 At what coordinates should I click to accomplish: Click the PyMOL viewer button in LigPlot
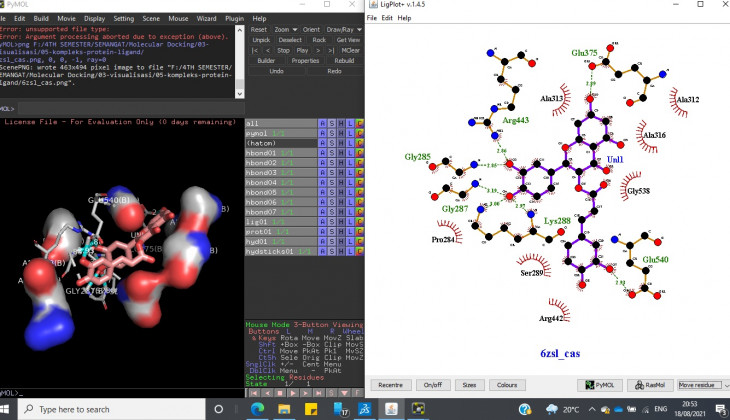coord(600,384)
